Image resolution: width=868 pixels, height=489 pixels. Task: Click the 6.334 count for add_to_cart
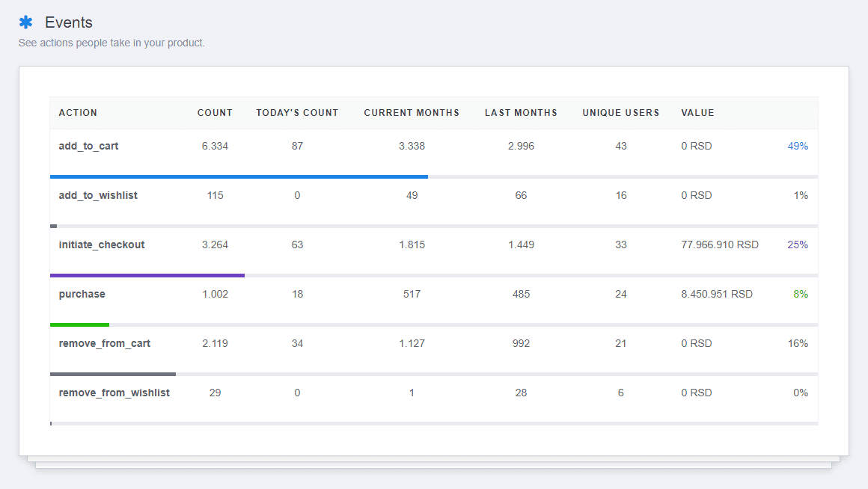pos(215,146)
